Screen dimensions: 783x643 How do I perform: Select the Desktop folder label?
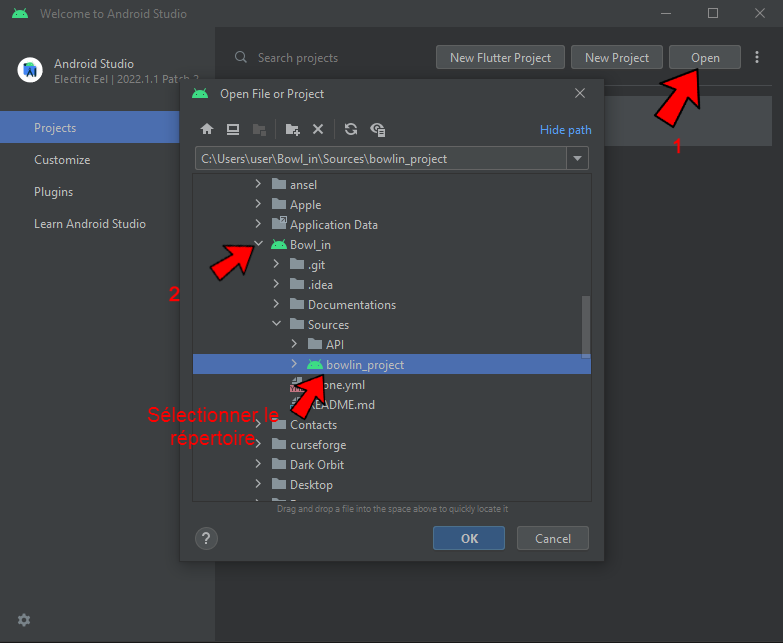[x=311, y=484]
